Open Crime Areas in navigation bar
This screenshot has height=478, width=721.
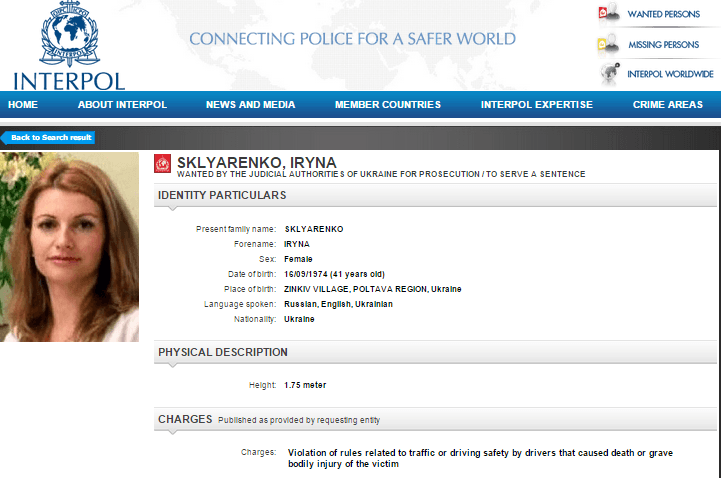[667, 105]
